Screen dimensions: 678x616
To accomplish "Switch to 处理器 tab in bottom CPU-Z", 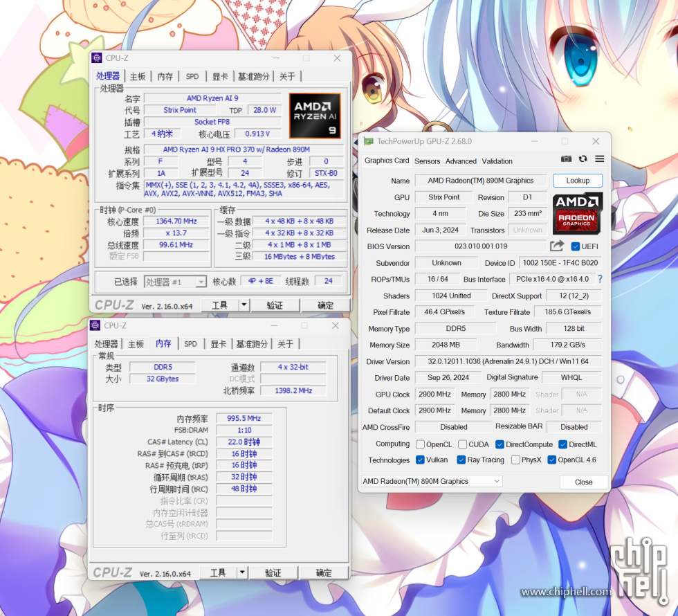I will click(107, 344).
